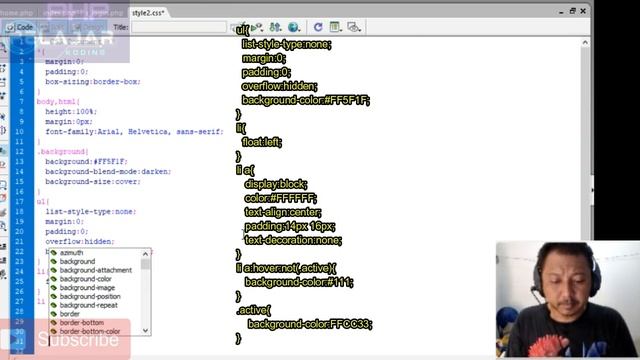This screenshot has width=640, height=360.
Task: Click the 'background-blend-mode:darken;' line
Action: [108, 172]
